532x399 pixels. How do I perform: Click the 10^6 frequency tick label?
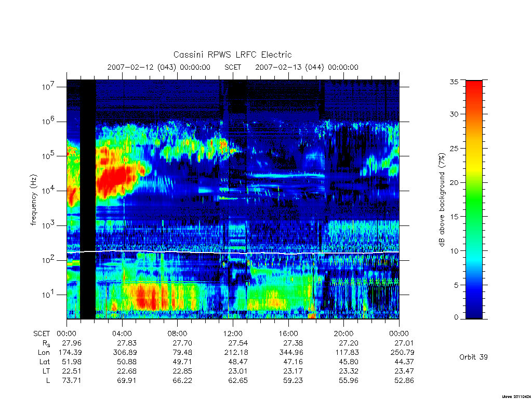pyautogui.click(x=48, y=121)
